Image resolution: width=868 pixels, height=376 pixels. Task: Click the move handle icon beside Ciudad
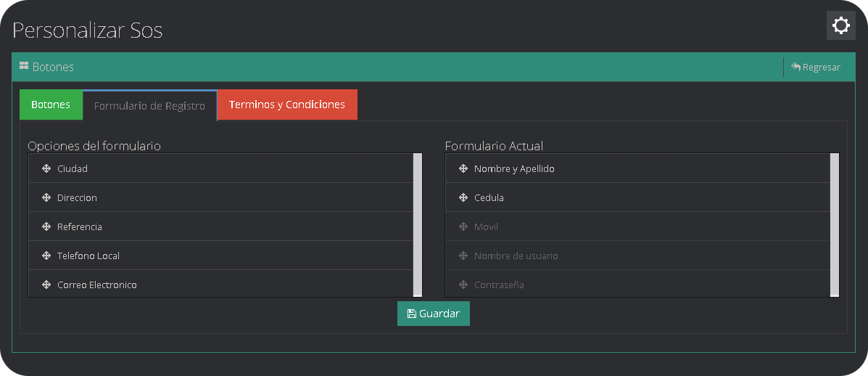click(46, 168)
